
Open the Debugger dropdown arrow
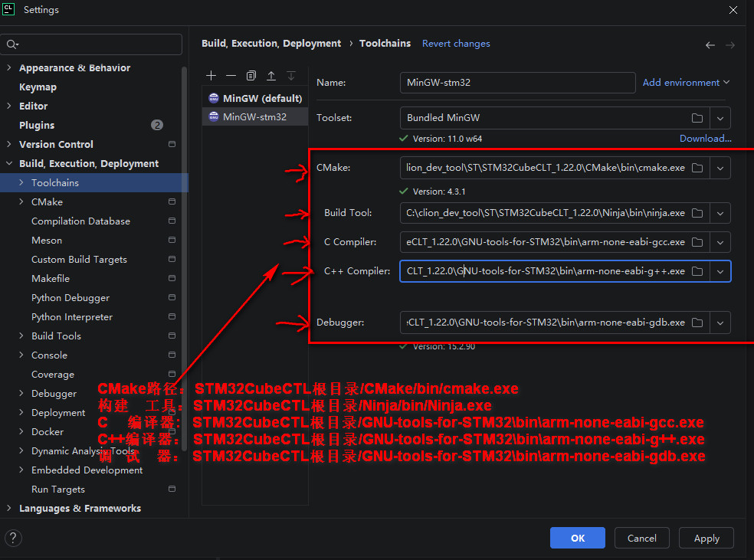click(x=720, y=323)
